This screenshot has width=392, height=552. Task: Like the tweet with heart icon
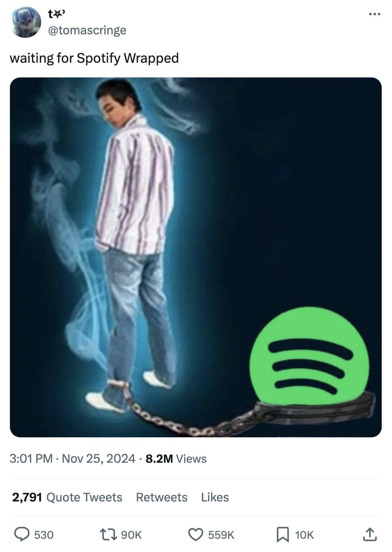196,534
